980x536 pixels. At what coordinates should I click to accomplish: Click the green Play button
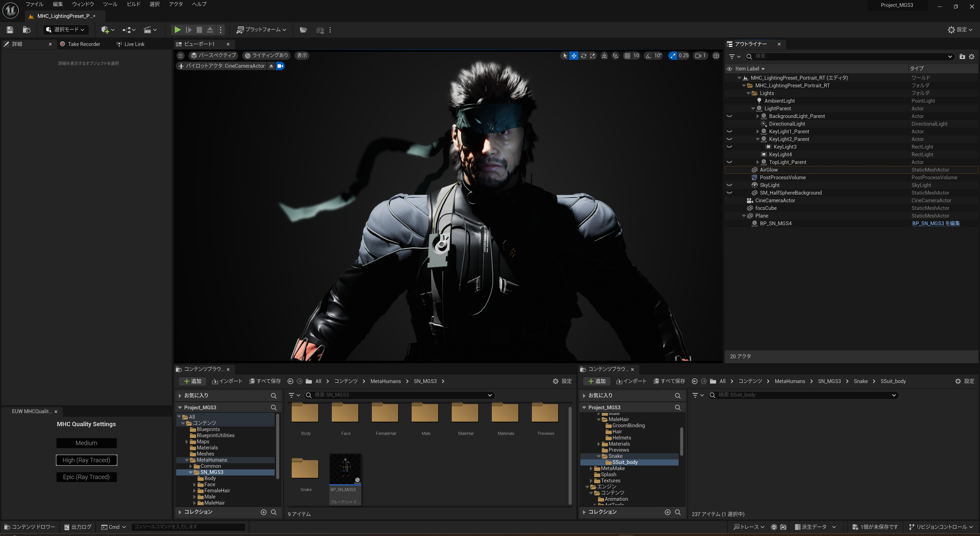[x=177, y=30]
